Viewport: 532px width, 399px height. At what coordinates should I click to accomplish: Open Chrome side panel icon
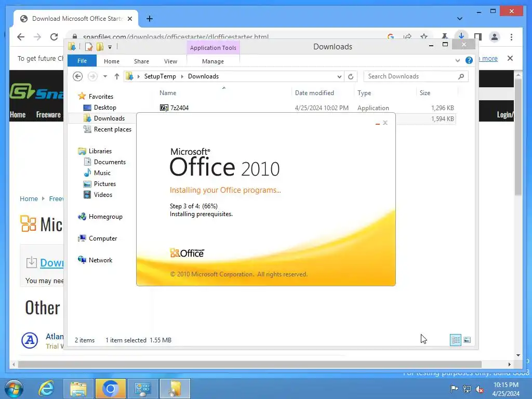(x=478, y=37)
